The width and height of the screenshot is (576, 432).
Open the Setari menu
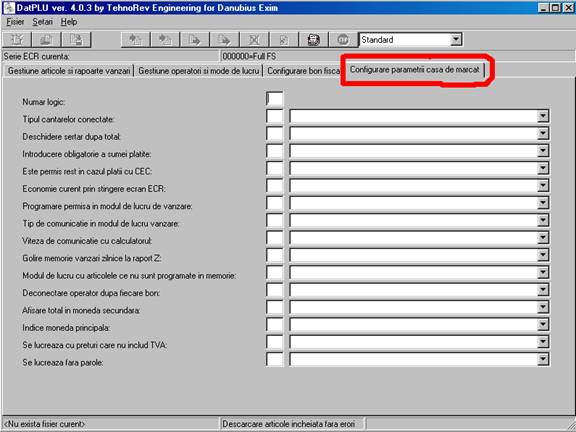pos(43,22)
